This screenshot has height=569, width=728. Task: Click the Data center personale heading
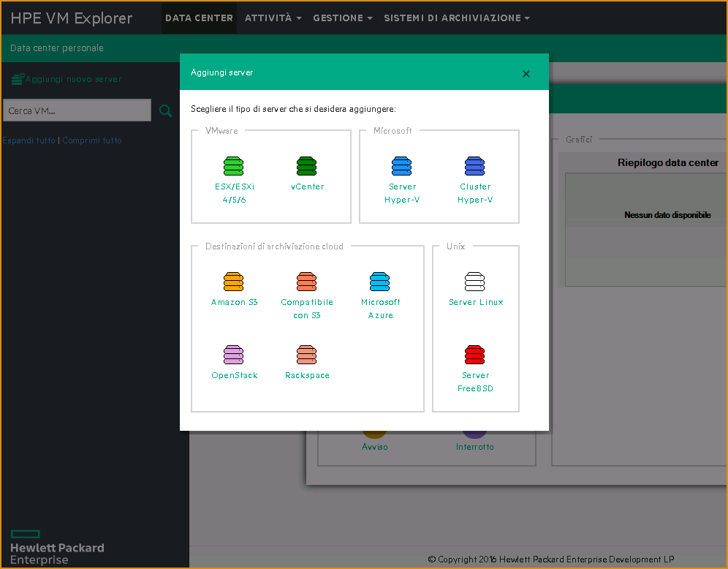[x=56, y=48]
